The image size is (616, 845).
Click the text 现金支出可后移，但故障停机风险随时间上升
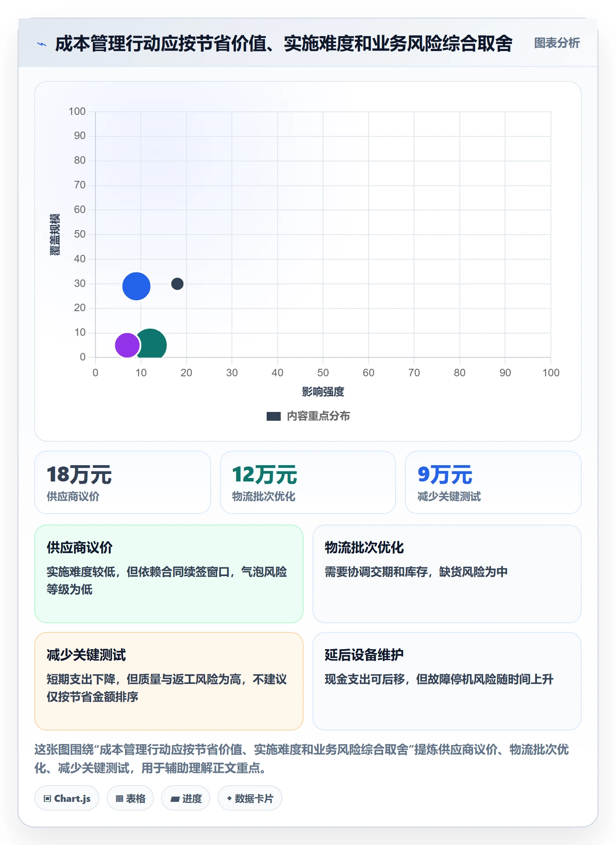click(x=439, y=679)
